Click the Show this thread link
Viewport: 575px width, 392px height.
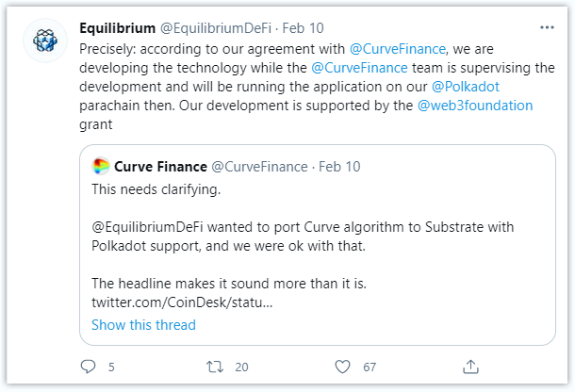143,325
